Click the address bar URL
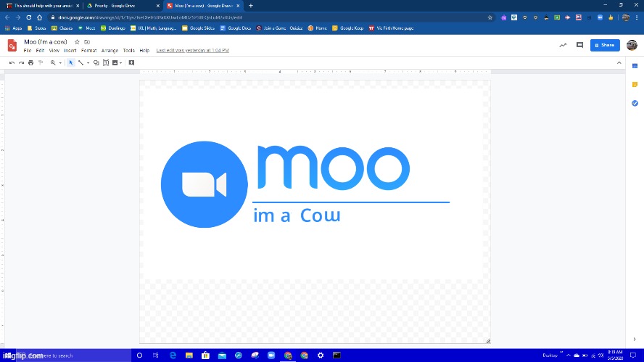 pos(150,17)
